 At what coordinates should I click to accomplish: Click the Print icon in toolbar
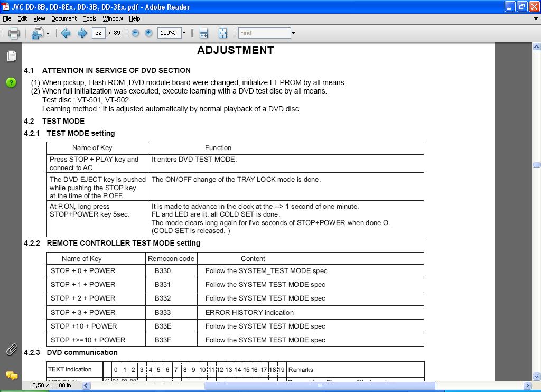pyautogui.click(x=14, y=33)
